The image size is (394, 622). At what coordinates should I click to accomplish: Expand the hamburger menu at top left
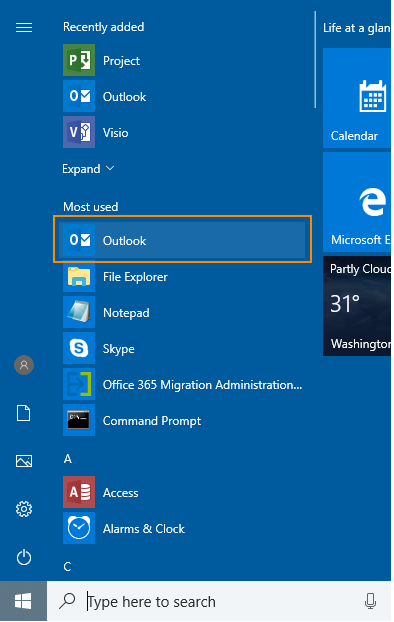24,27
